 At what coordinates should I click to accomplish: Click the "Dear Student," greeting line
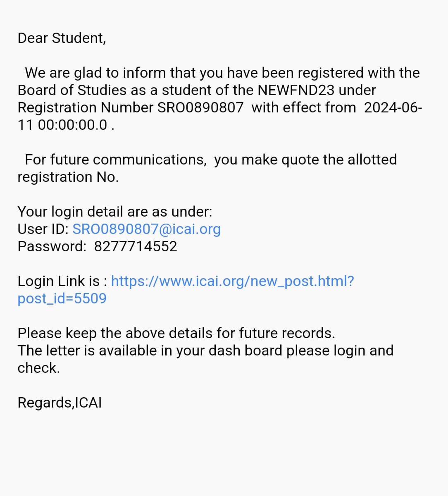pos(62,38)
